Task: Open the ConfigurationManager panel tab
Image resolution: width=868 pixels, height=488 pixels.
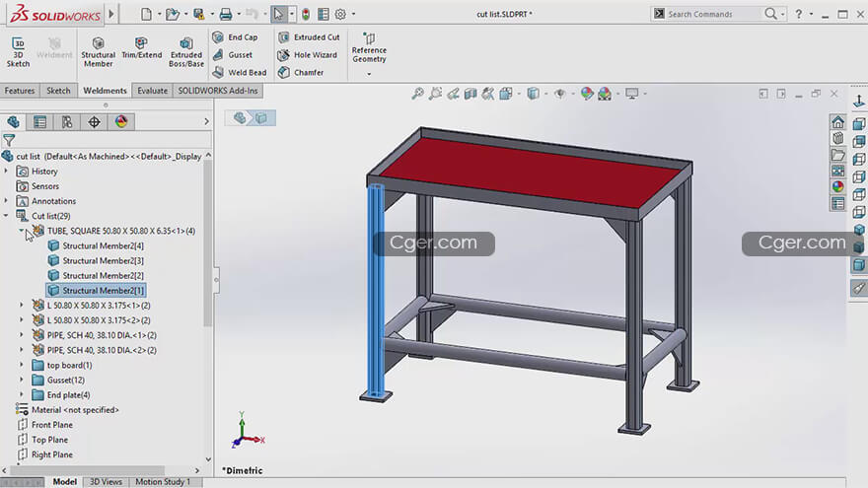Action: pyautogui.click(x=67, y=121)
